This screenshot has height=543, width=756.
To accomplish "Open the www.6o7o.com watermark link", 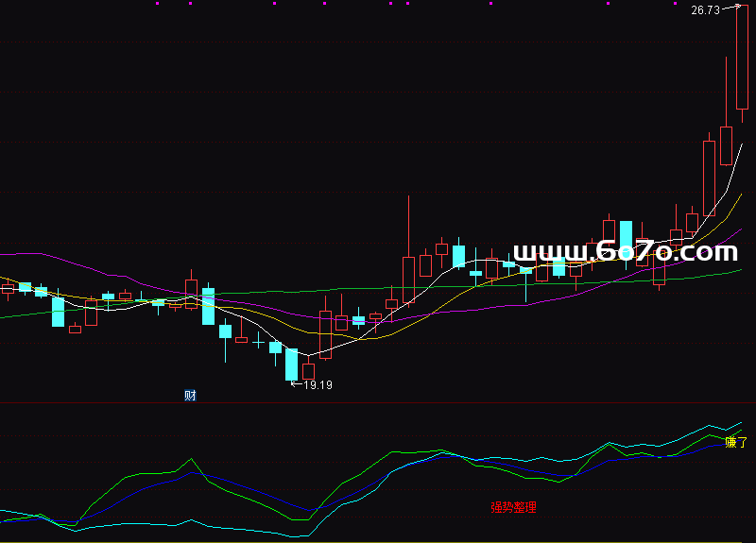I will point(625,252).
